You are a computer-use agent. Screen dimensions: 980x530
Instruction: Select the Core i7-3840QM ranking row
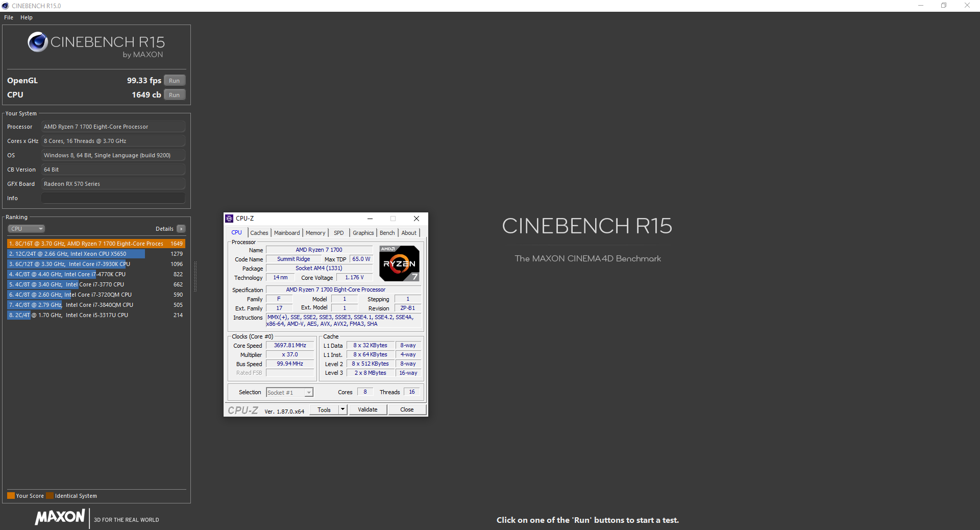[x=96, y=305]
